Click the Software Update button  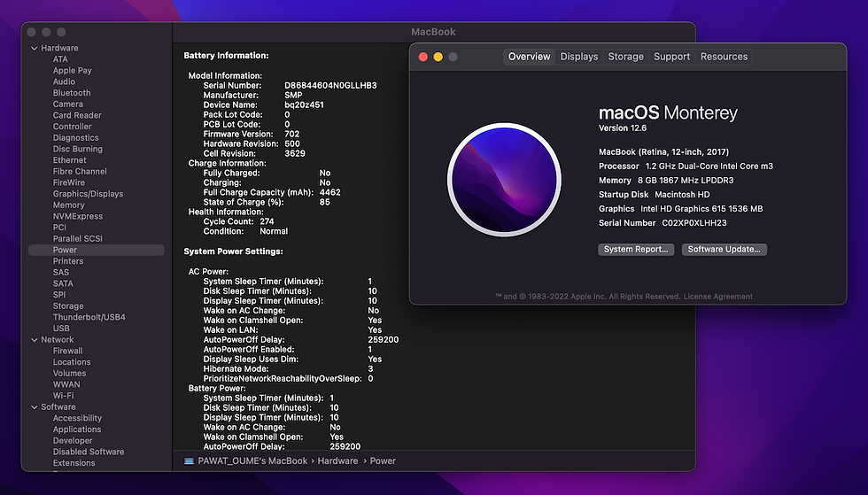coord(725,250)
